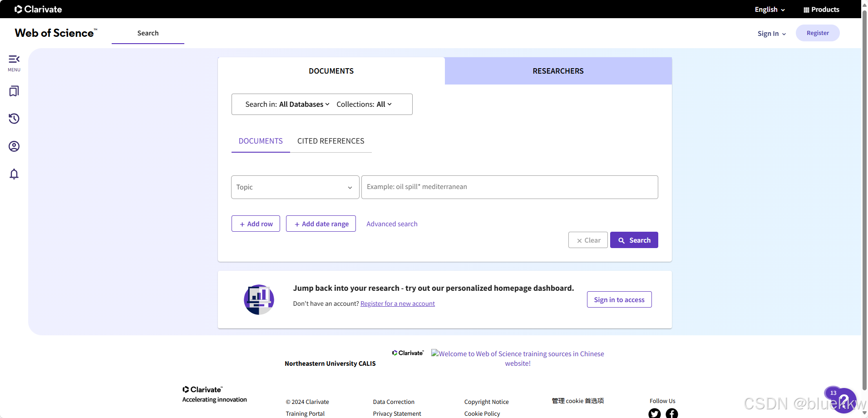The image size is (868, 418).
Task: Click the Web of Science logo
Action: [56, 33]
